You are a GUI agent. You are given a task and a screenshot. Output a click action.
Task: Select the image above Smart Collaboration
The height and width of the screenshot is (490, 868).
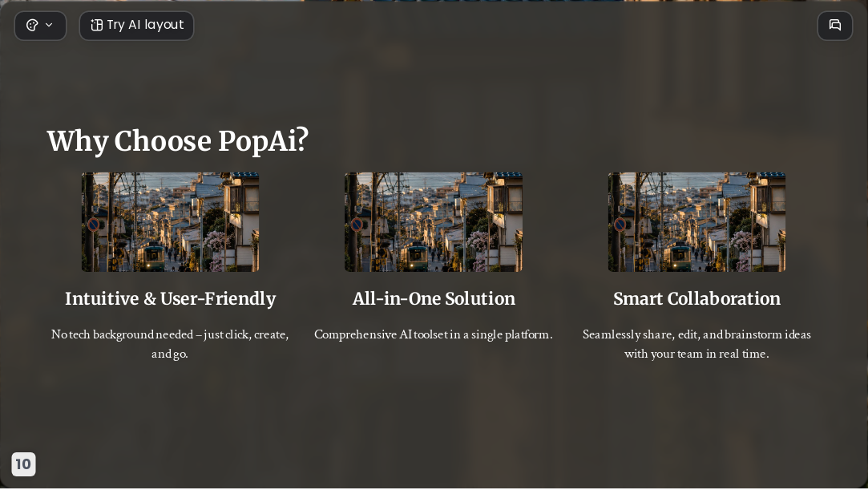[696, 222]
